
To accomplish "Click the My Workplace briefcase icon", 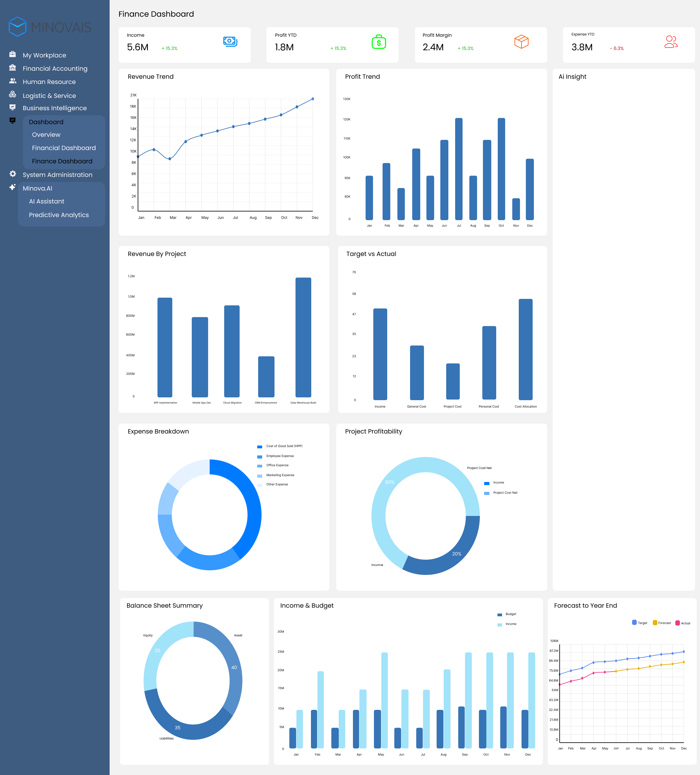I will (x=13, y=55).
